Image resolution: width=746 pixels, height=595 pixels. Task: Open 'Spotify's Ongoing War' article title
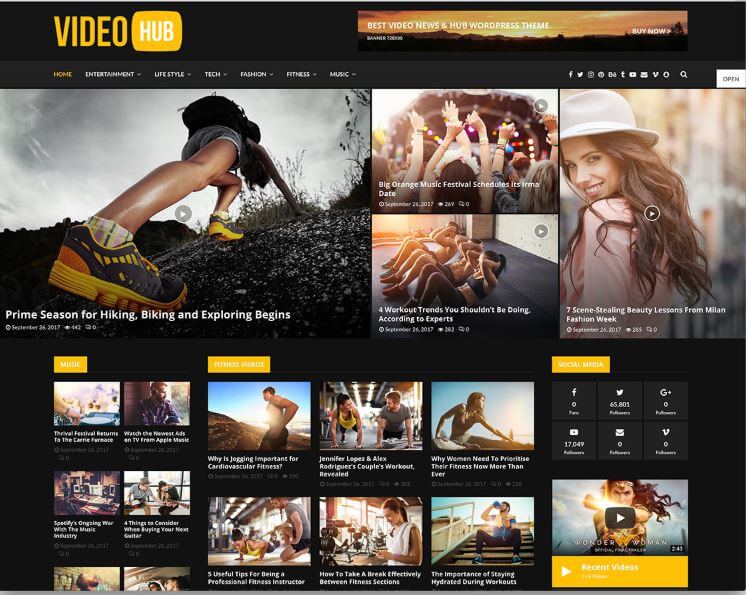click(x=84, y=529)
